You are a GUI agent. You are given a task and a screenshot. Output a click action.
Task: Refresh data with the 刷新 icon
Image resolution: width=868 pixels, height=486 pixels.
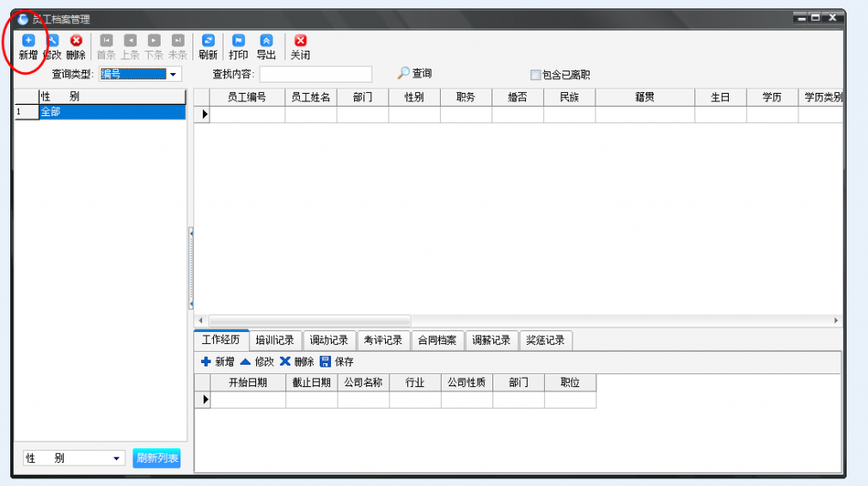(208, 40)
